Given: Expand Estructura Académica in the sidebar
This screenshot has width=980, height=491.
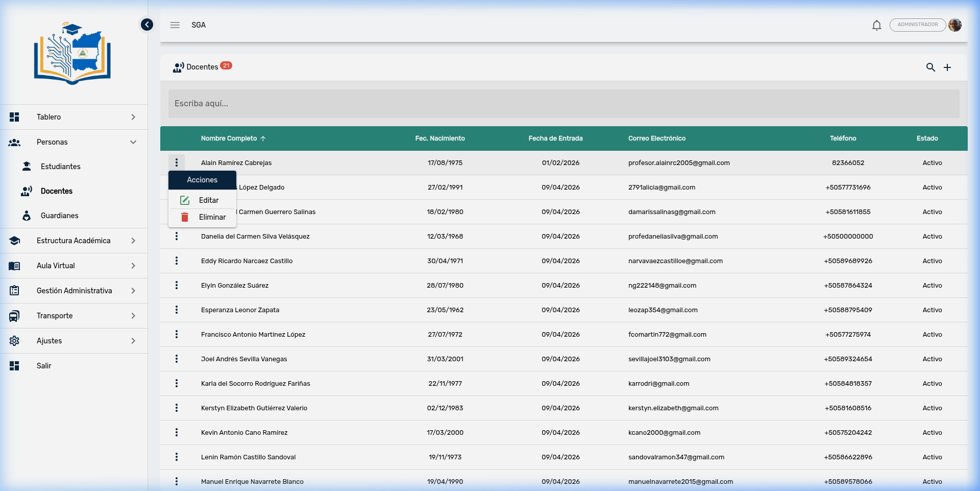Looking at the screenshot, I should (x=73, y=241).
